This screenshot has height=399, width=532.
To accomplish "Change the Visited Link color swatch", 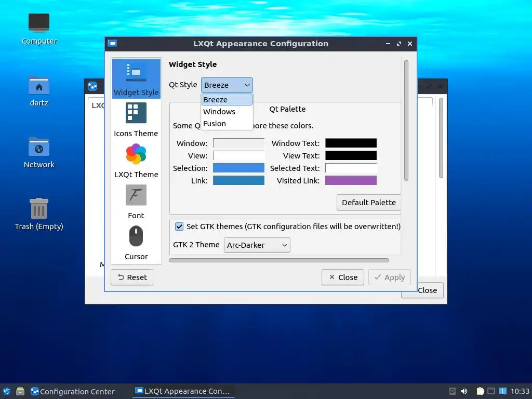I will point(351,180).
